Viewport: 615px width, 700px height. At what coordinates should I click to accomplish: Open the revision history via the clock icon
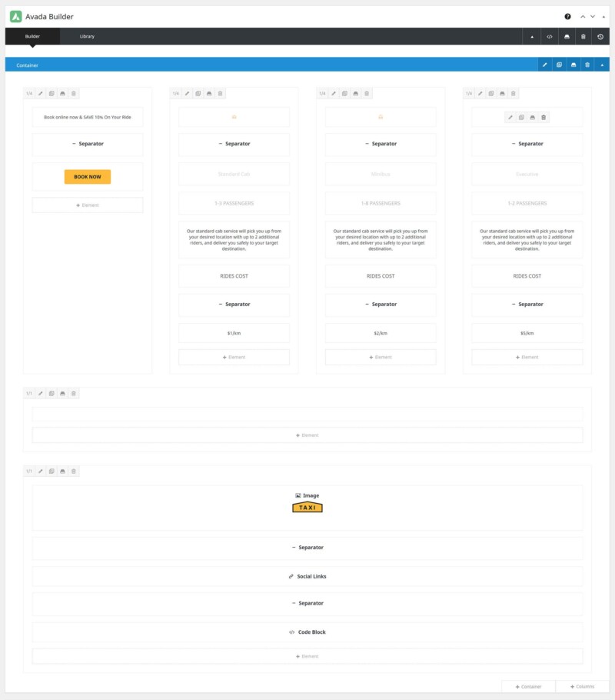[600, 36]
